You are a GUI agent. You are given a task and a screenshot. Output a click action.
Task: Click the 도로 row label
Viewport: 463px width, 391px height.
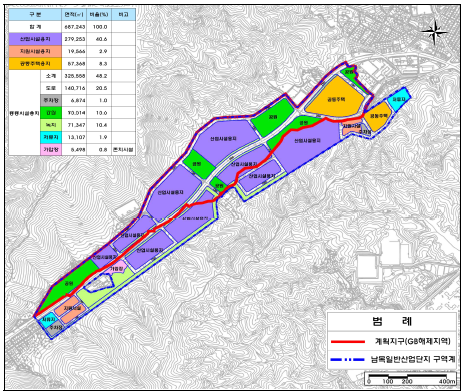point(51,88)
